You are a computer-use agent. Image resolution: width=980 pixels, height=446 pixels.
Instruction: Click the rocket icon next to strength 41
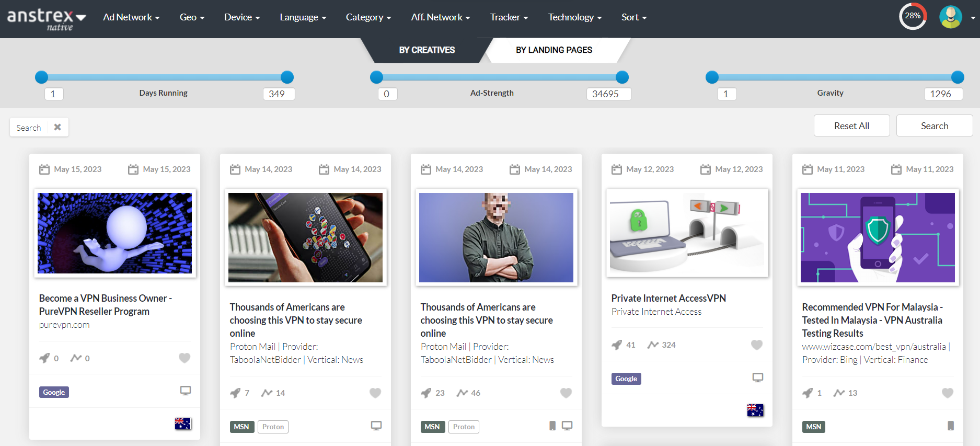click(617, 345)
